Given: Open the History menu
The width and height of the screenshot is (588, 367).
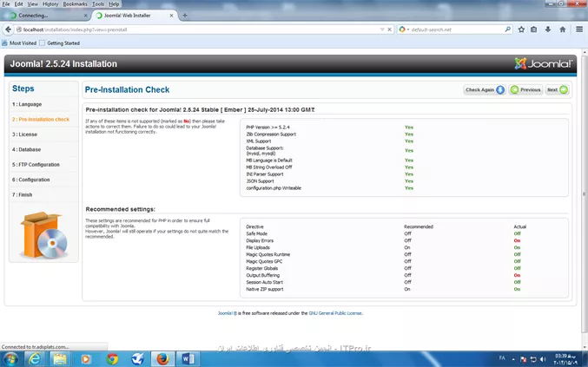Looking at the screenshot, I should (x=50, y=4).
